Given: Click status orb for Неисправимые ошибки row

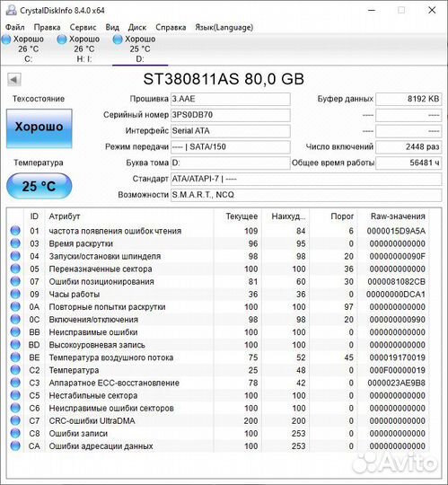Looking at the screenshot, I should click(15, 332).
